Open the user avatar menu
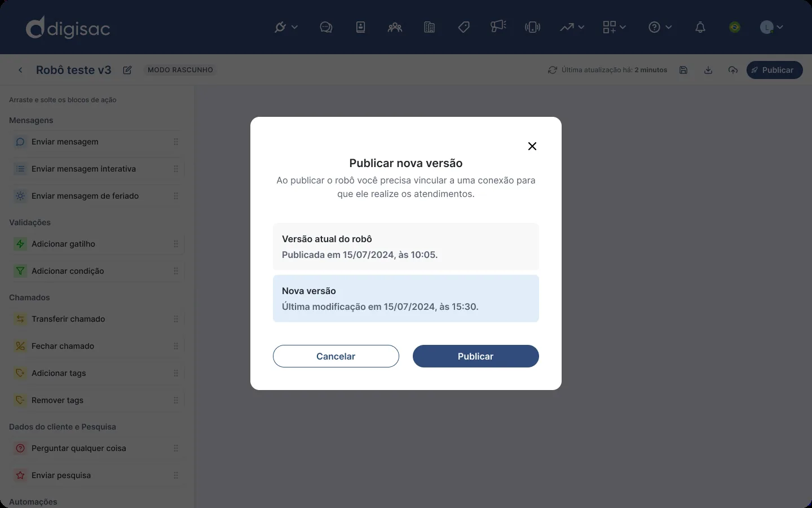Image resolution: width=812 pixels, height=508 pixels. tap(771, 27)
